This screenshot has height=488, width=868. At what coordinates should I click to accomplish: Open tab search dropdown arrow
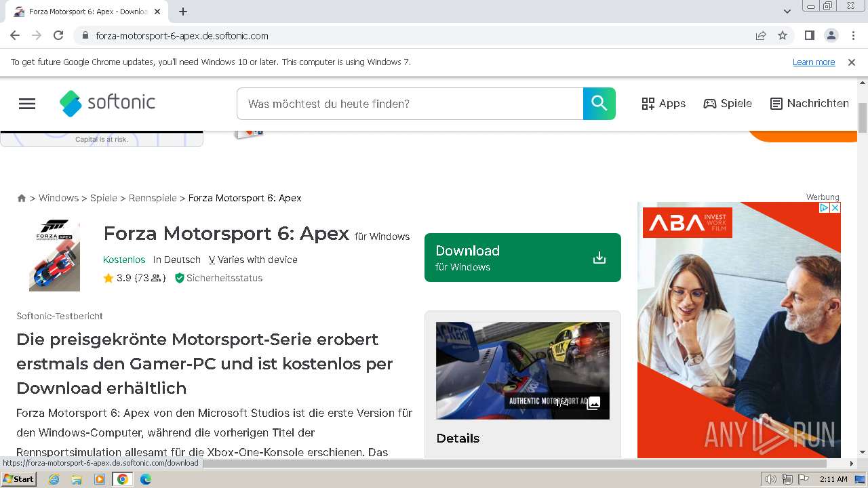pos(787,12)
